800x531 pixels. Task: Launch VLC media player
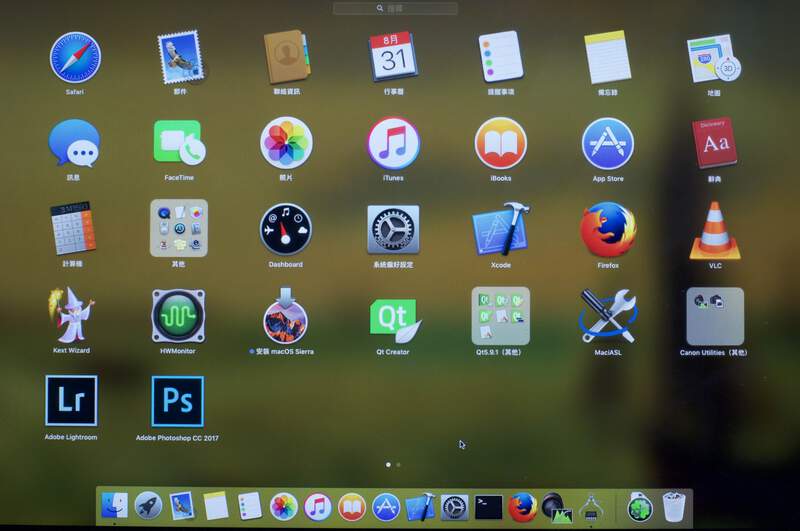715,231
